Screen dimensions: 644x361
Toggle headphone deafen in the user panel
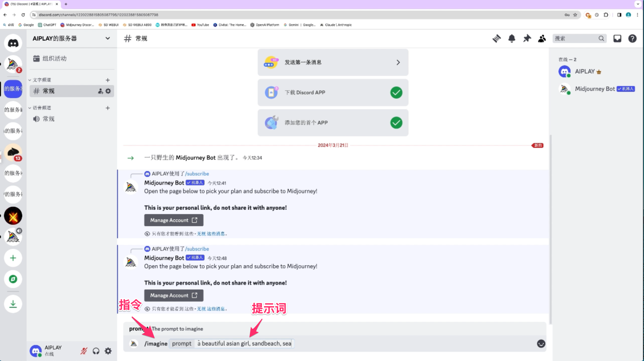click(x=96, y=351)
